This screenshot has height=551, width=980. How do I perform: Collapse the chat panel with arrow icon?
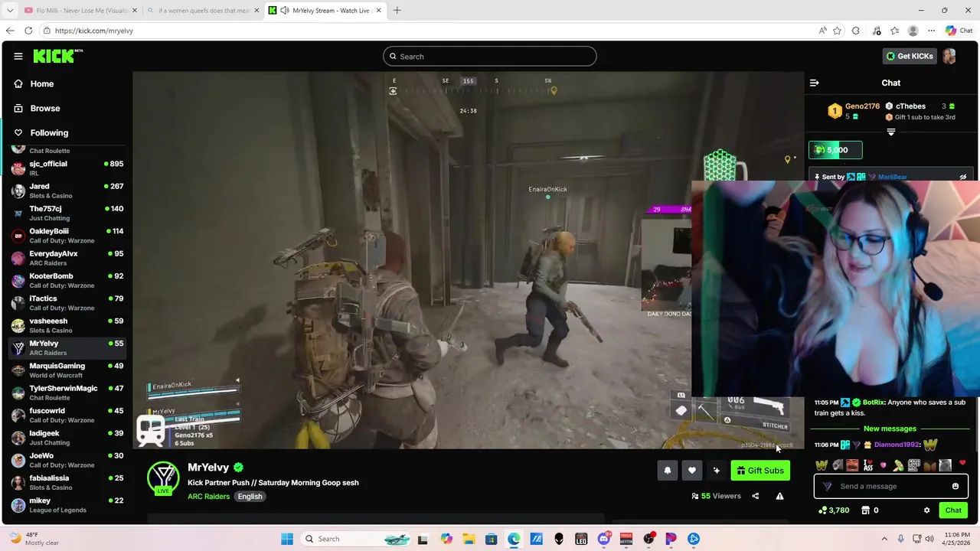click(x=815, y=83)
